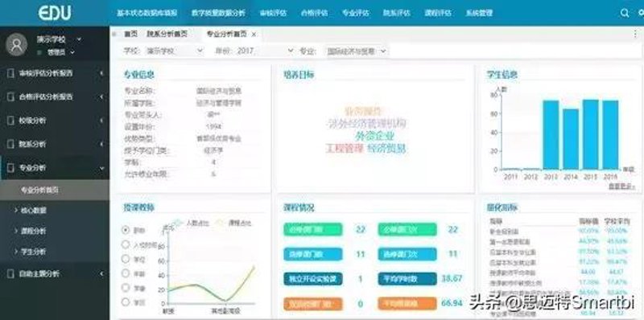The image size is (644, 320).
Task: Click the 必修课门次 green button
Action: (x=407, y=229)
